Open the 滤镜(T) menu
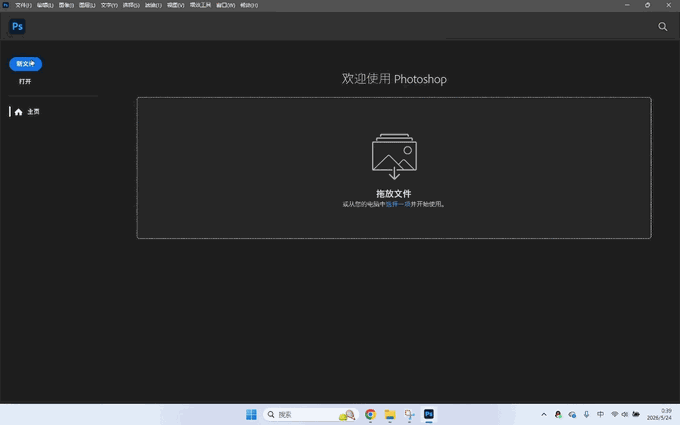The image size is (680, 425). (x=153, y=5)
